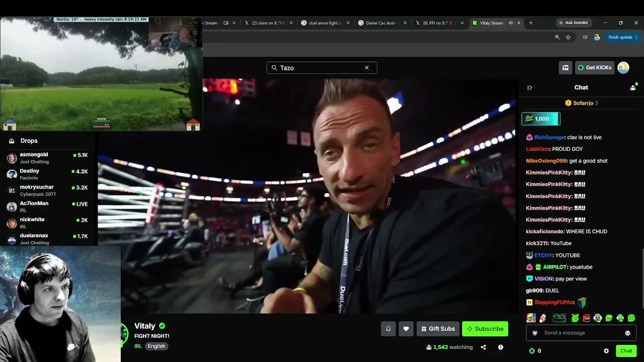Screen dimensions: 644x362
Task: Clear the Tazo search text
Action: 367,68
